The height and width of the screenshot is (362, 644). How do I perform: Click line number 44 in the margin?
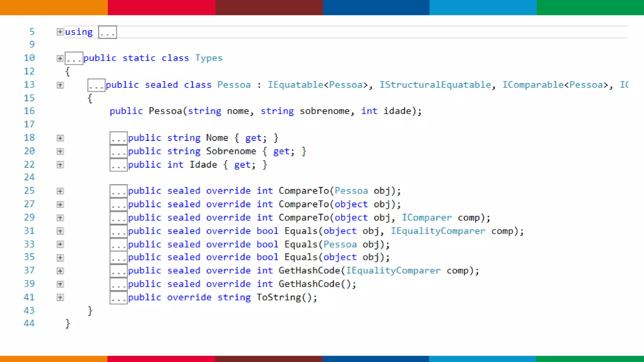click(x=29, y=323)
